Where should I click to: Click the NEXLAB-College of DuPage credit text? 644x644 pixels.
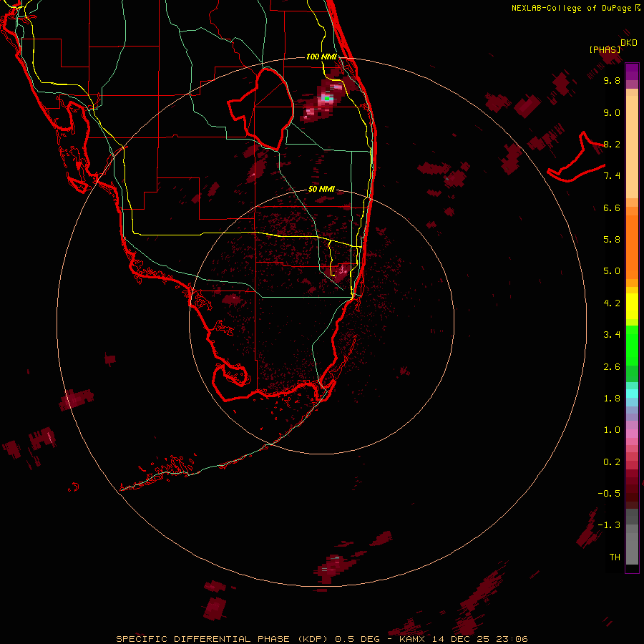pos(575,8)
